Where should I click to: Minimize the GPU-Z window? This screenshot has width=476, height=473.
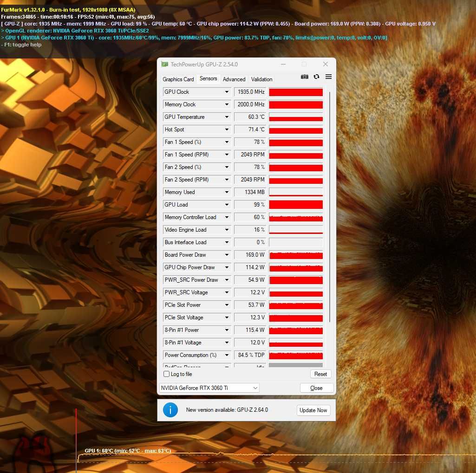point(283,65)
